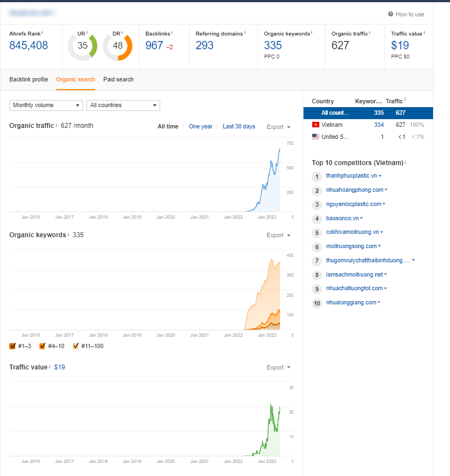Click the Referring domains info icon
Image resolution: width=450 pixels, height=476 pixels.
(x=245, y=33)
